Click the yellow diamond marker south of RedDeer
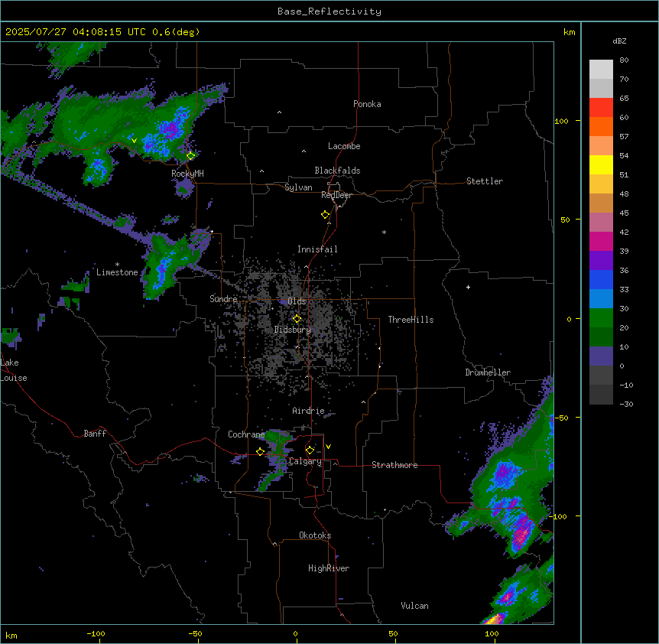This screenshot has width=659, height=644. click(325, 215)
